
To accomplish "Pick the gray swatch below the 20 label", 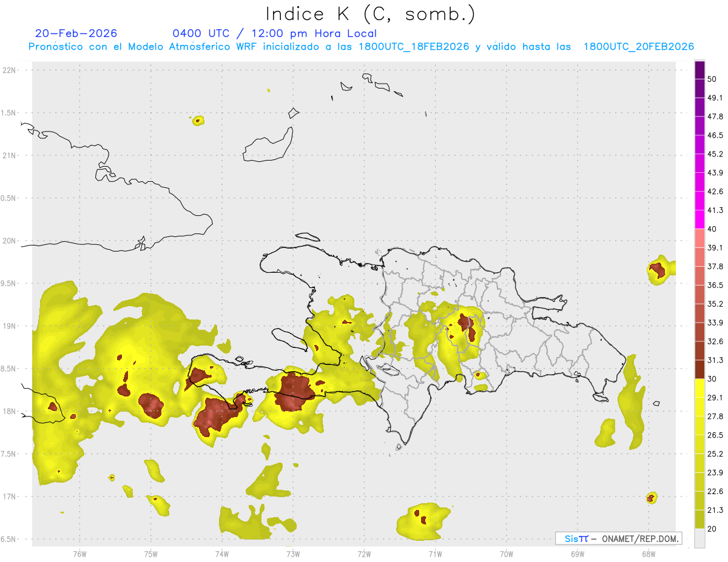I will (x=699, y=538).
